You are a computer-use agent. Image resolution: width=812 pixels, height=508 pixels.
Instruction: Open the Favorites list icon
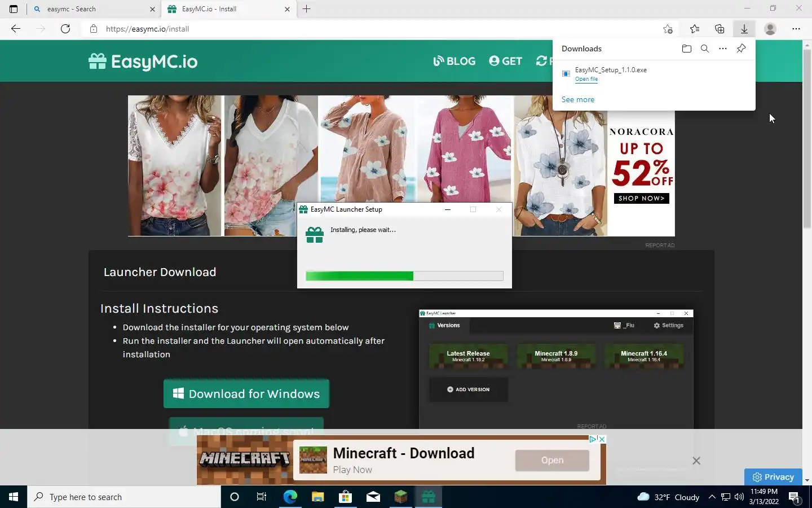coord(695,29)
